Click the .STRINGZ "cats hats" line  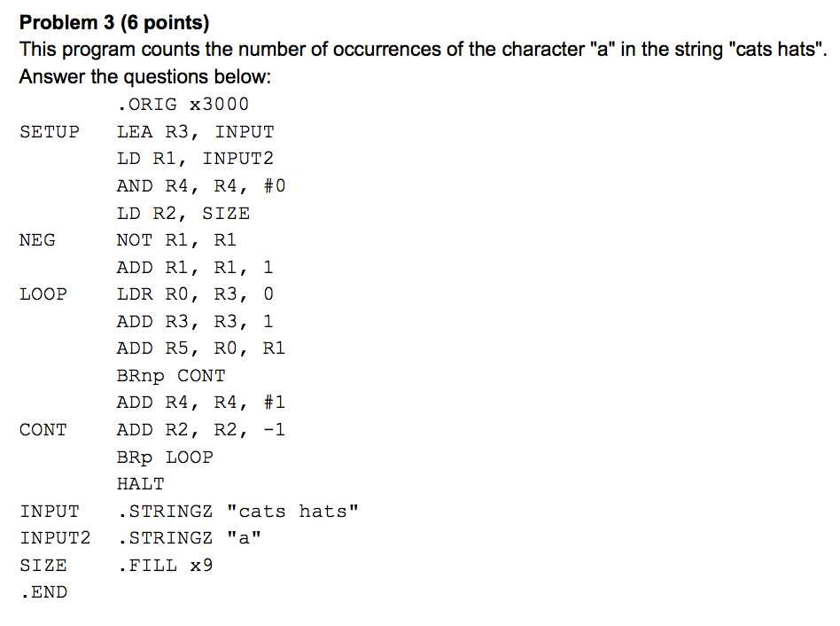[237, 512]
